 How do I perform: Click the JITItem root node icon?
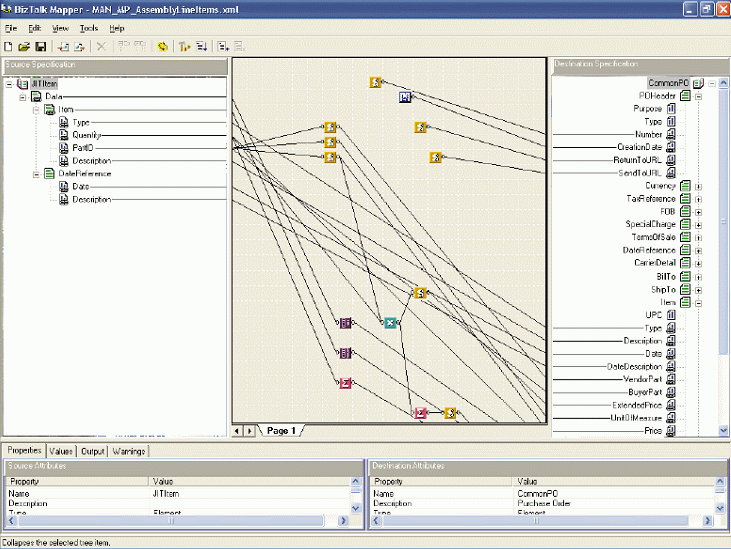click(x=22, y=84)
